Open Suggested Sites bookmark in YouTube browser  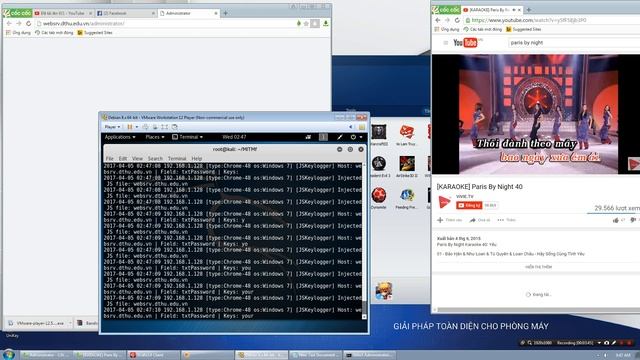[x=524, y=29]
